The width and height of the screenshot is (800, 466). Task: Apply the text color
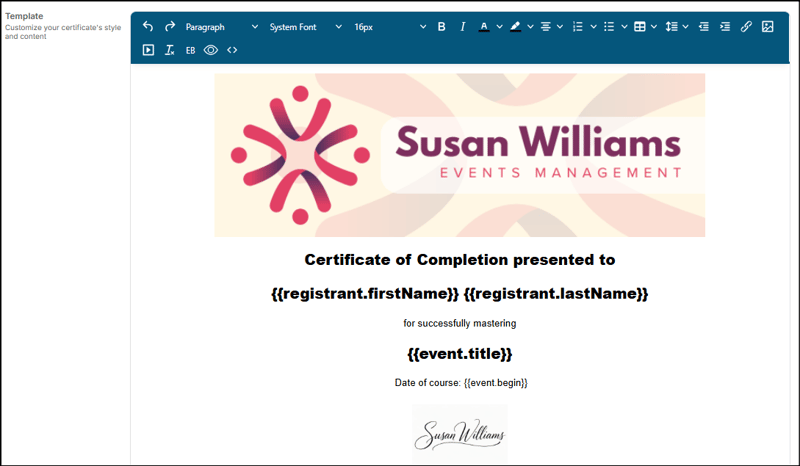484,27
